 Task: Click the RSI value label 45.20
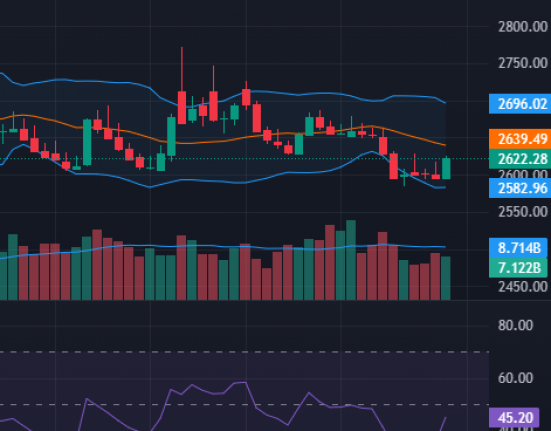click(x=514, y=418)
